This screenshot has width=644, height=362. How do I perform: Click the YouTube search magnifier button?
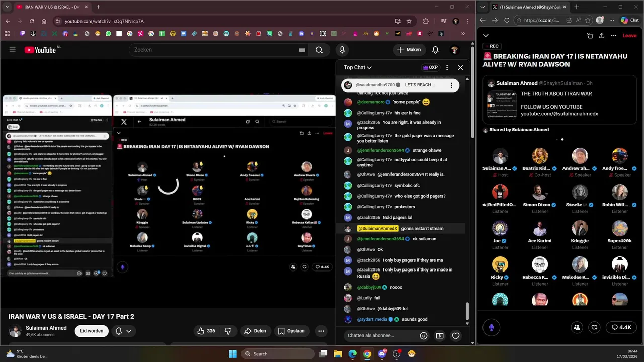tap(319, 50)
